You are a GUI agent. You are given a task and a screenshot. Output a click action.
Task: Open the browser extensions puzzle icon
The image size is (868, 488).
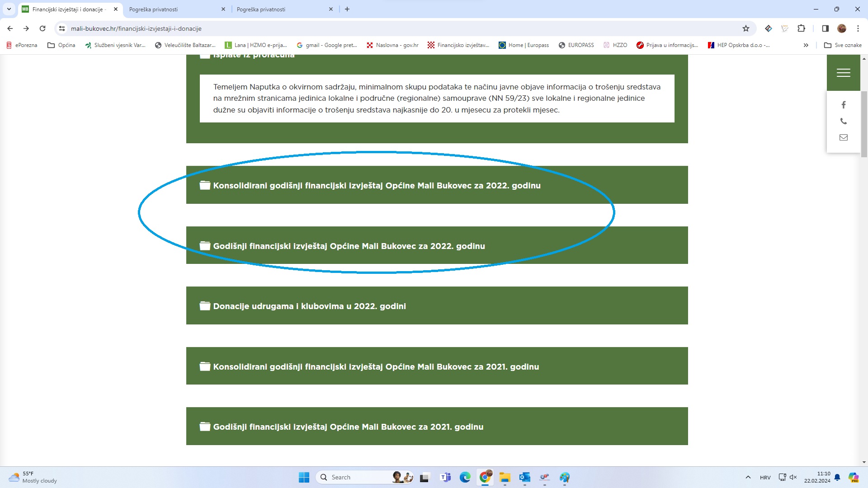point(801,28)
